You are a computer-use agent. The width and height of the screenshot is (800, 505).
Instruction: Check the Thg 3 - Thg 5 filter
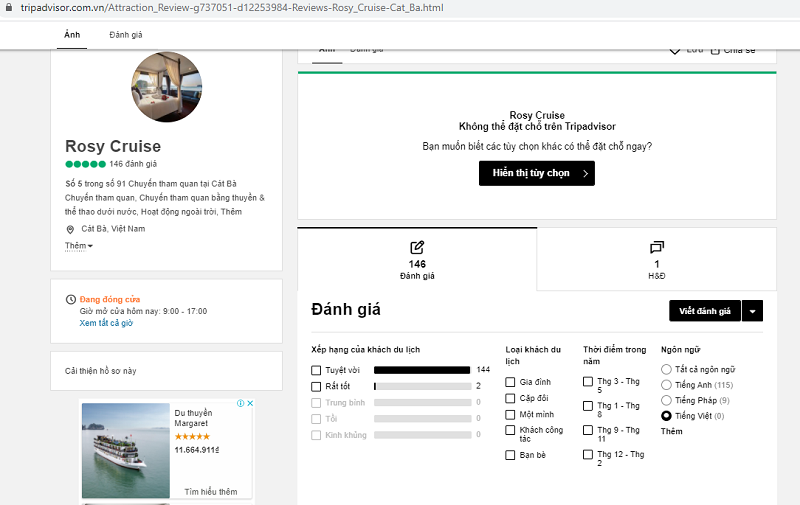[x=588, y=382]
